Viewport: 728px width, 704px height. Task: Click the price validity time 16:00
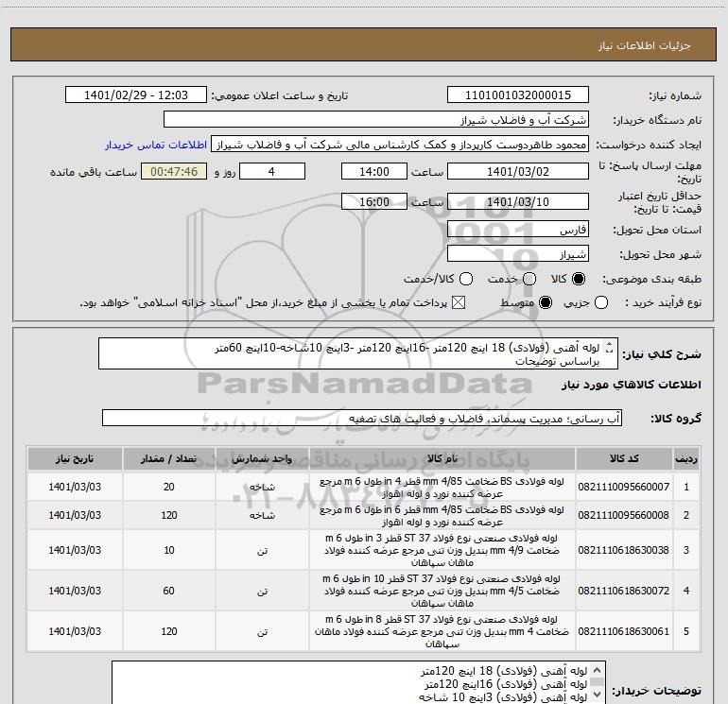pos(374,201)
